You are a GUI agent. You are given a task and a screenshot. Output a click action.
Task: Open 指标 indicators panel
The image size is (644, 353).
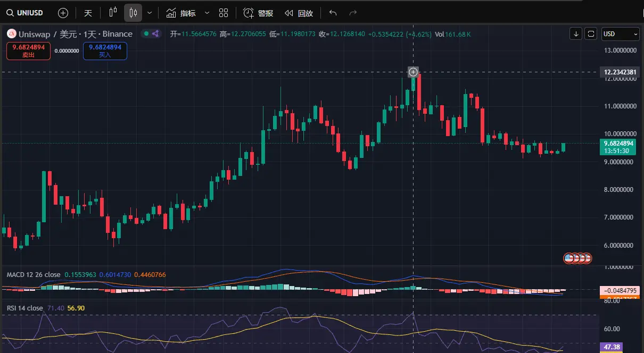181,13
